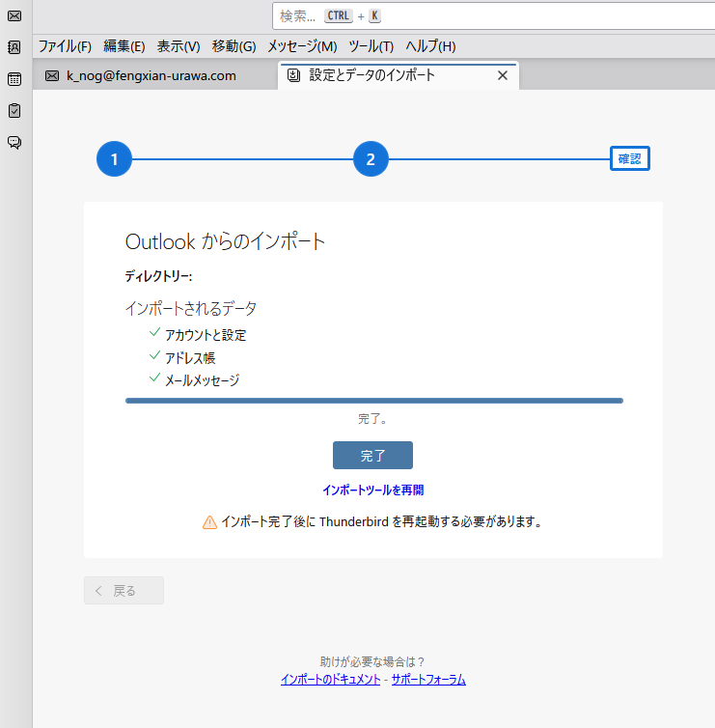The height and width of the screenshot is (728, 715).
Task: Open the Tasks sidebar icon
Action: [14, 111]
